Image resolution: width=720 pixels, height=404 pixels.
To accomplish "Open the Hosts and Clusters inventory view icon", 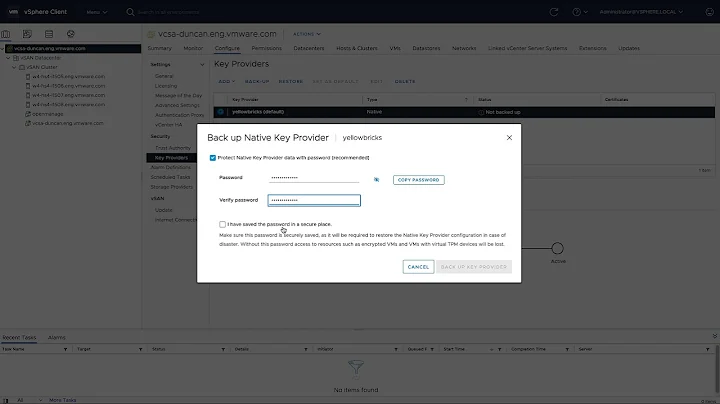I will point(6,34).
